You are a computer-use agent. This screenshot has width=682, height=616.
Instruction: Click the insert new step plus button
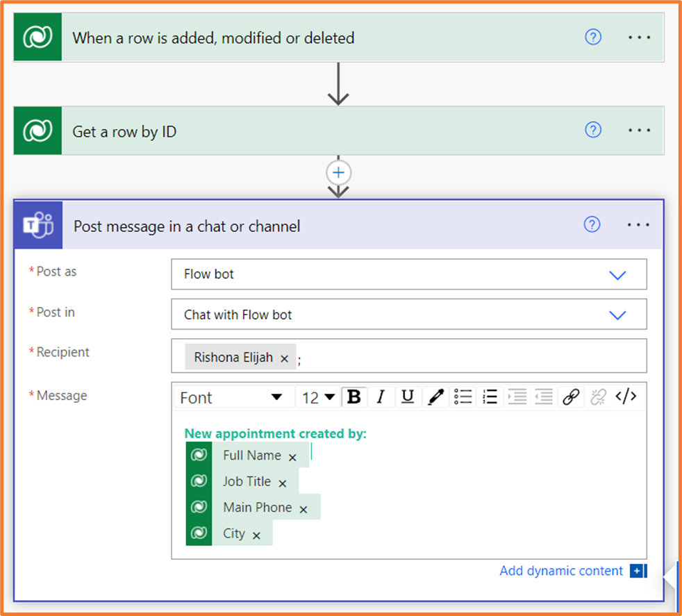[x=338, y=172]
